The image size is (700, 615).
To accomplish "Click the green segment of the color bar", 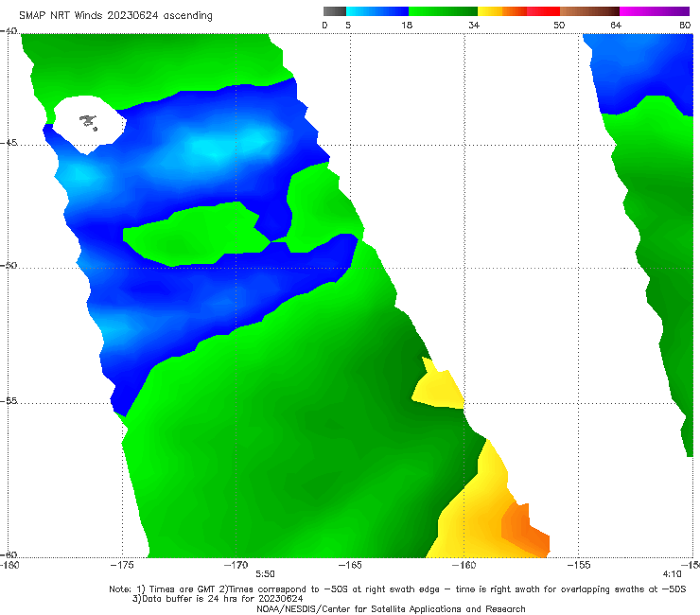I will coord(443,11).
